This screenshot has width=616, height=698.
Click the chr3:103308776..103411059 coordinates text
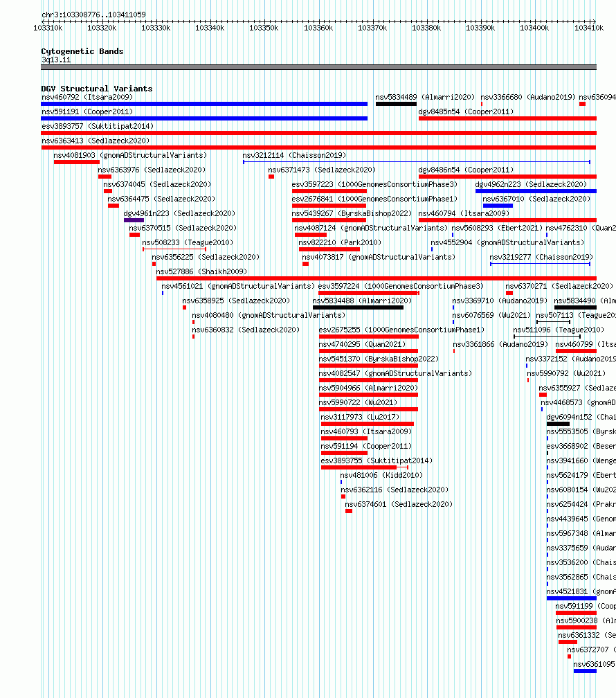[x=93, y=15]
